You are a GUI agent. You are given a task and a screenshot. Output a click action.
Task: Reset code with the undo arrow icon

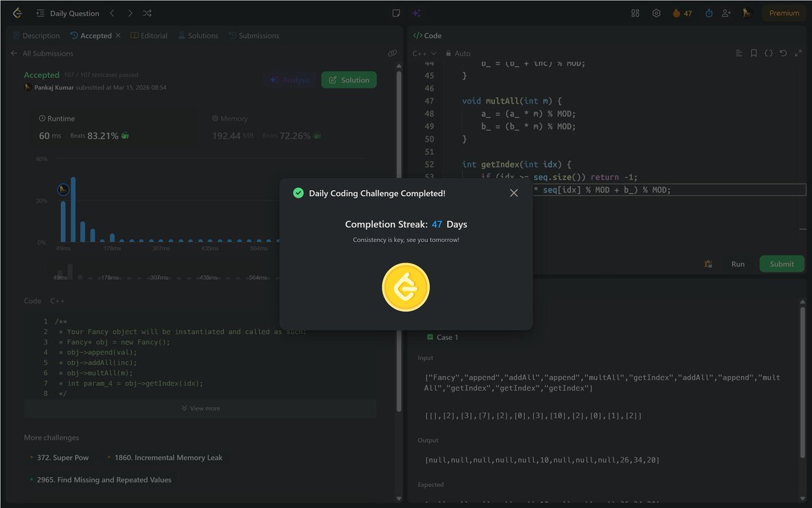pos(784,54)
